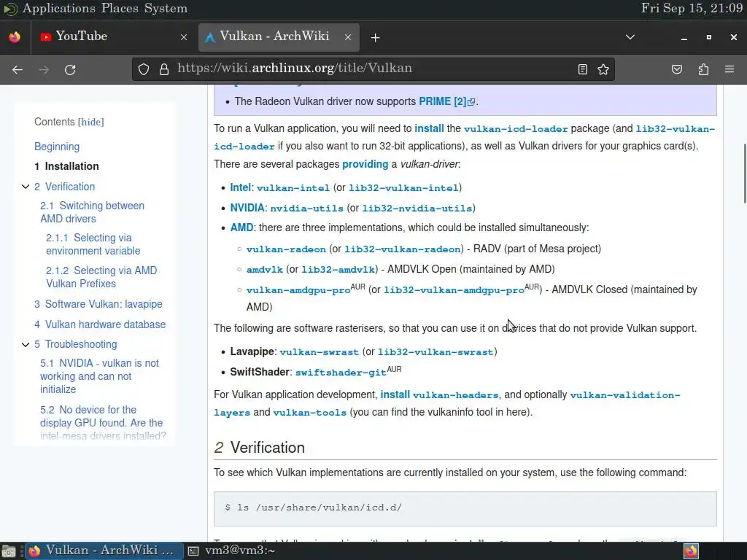The height and width of the screenshot is (560, 747).
Task: Click the forward navigation arrow
Action: coord(44,69)
